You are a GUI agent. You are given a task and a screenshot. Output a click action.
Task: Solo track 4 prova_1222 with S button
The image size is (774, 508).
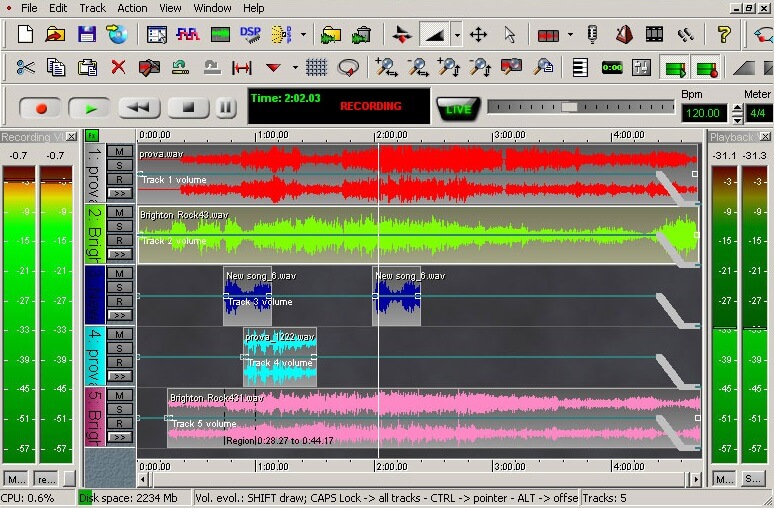[119, 349]
